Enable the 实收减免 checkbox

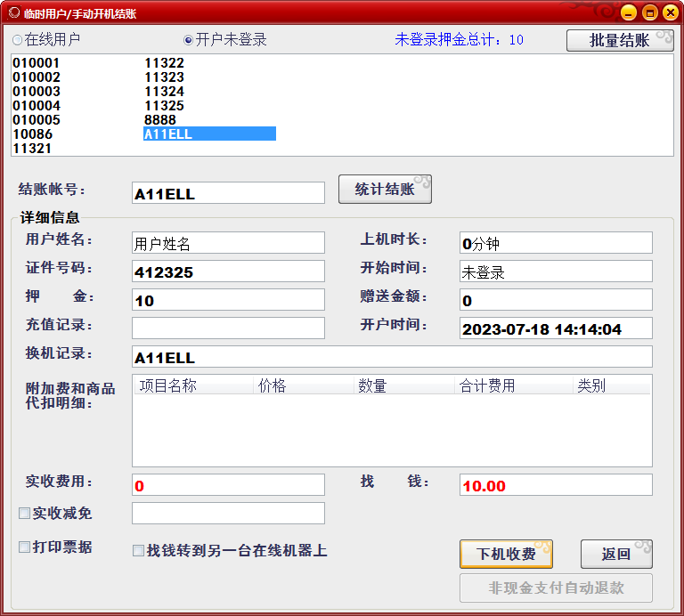25,513
